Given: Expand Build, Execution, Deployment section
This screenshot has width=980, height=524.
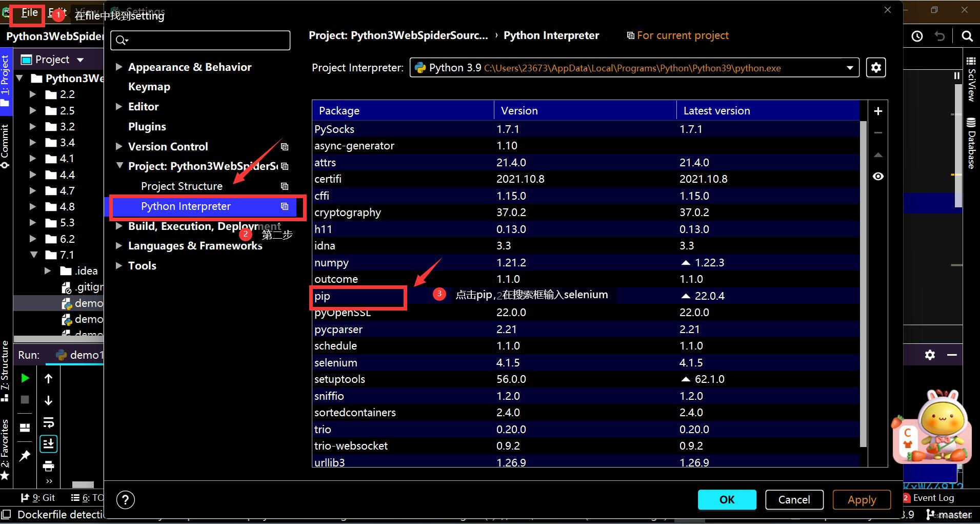Looking at the screenshot, I should coord(119,226).
